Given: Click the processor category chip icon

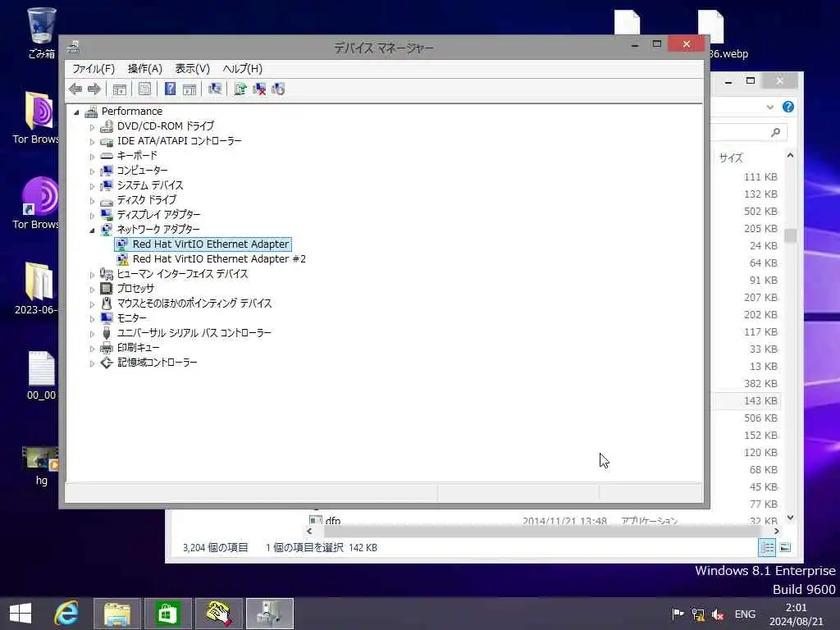Looking at the screenshot, I should click(x=107, y=289).
